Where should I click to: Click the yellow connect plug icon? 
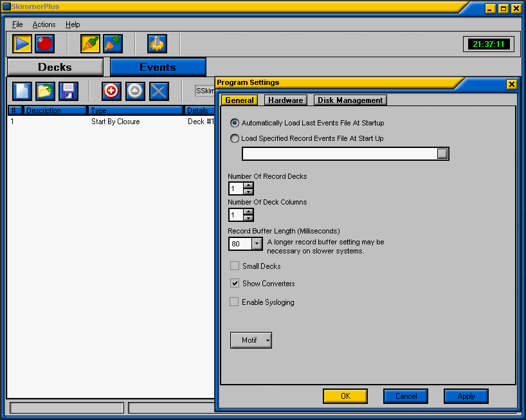90,44
